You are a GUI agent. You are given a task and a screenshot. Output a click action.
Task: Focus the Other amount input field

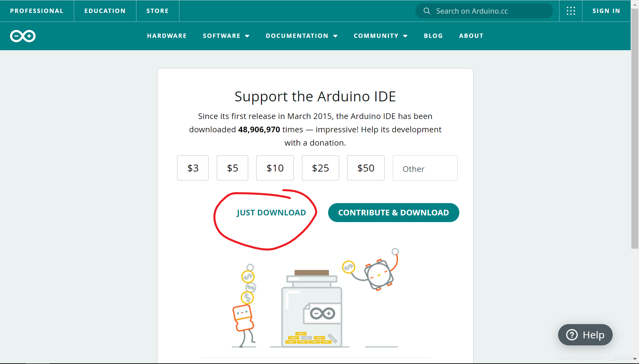[425, 168]
